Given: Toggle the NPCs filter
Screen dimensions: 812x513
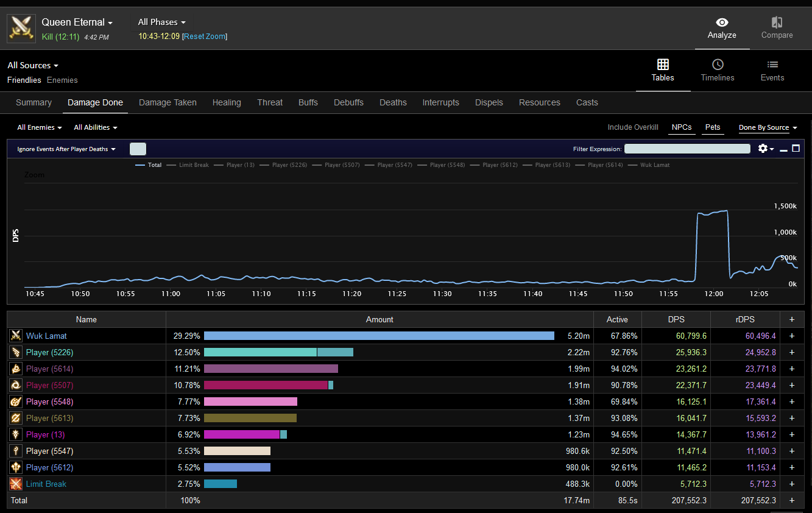Looking at the screenshot, I should 682,127.
